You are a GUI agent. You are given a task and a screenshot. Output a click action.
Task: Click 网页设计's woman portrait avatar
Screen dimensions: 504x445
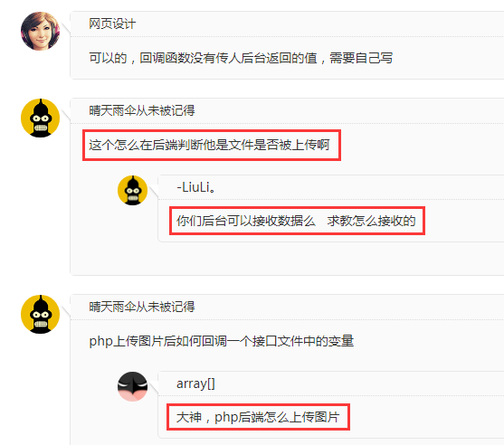tap(40, 31)
